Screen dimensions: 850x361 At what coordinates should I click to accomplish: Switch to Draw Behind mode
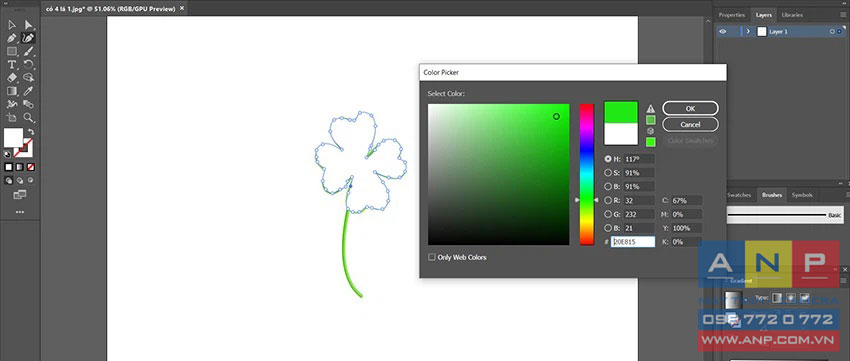[20, 180]
